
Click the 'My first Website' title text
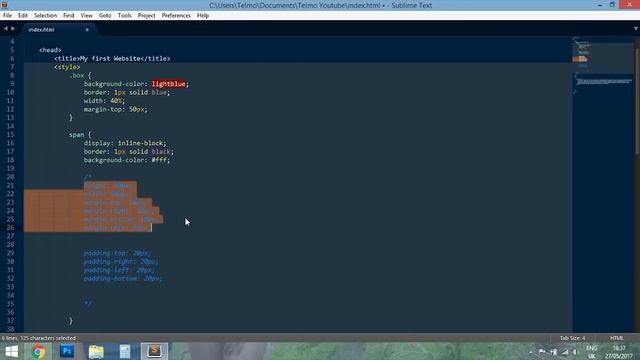click(x=110, y=58)
